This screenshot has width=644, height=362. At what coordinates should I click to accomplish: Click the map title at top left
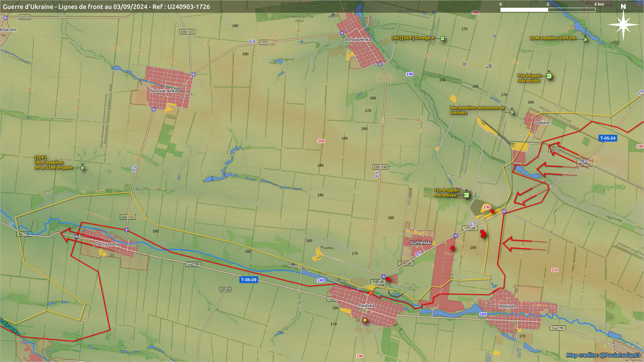click(x=106, y=7)
